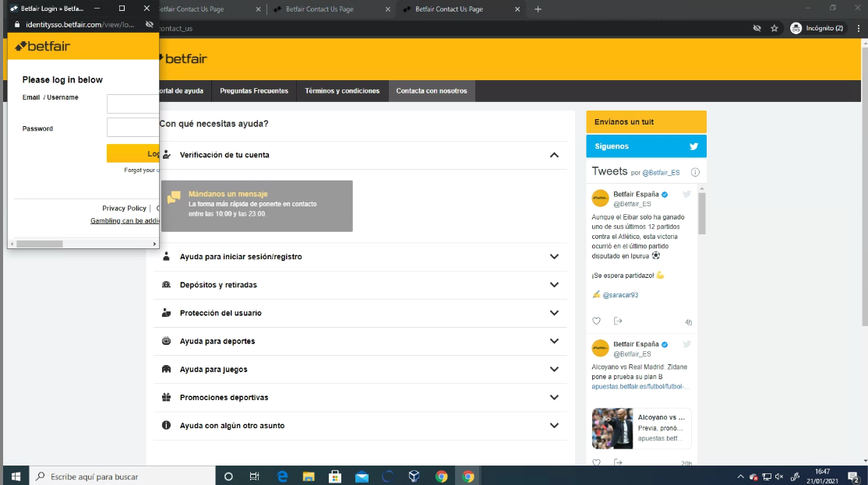This screenshot has height=485, width=868.
Task: Click Mándanos un mensaje box
Action: pyautogui.click(x=257, y=206)
